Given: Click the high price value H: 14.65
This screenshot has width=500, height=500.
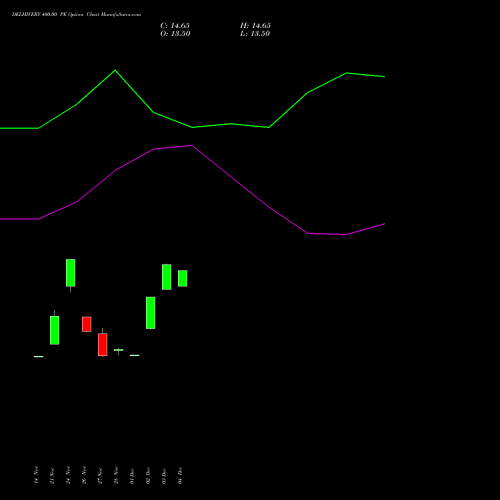Looking at the screenshot, I should [x=255, y=26].
